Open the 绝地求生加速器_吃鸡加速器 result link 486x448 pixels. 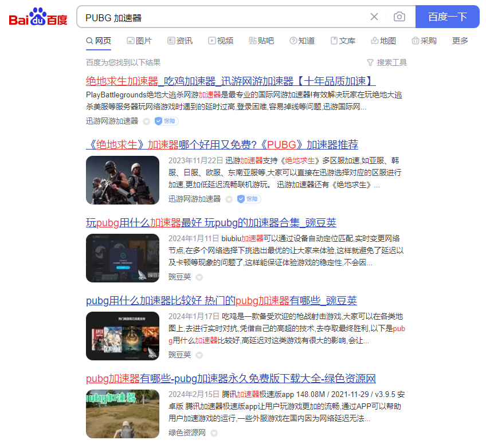pos(230,81)
